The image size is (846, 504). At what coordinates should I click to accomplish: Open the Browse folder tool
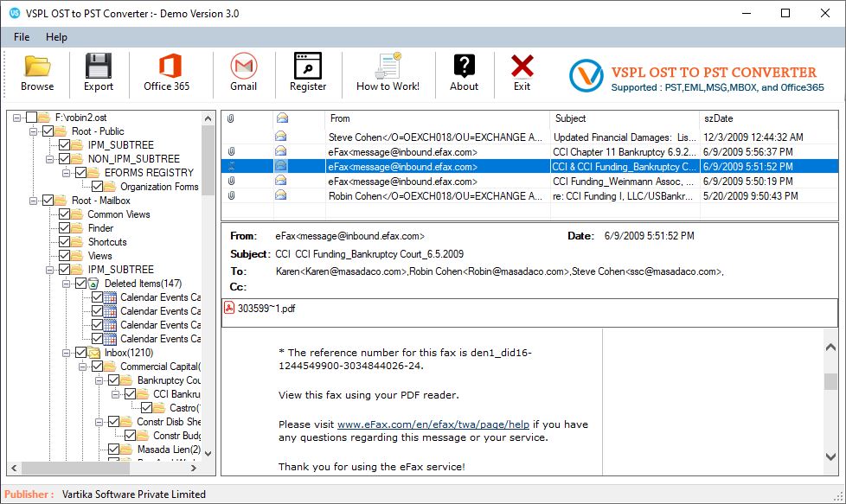37,73
